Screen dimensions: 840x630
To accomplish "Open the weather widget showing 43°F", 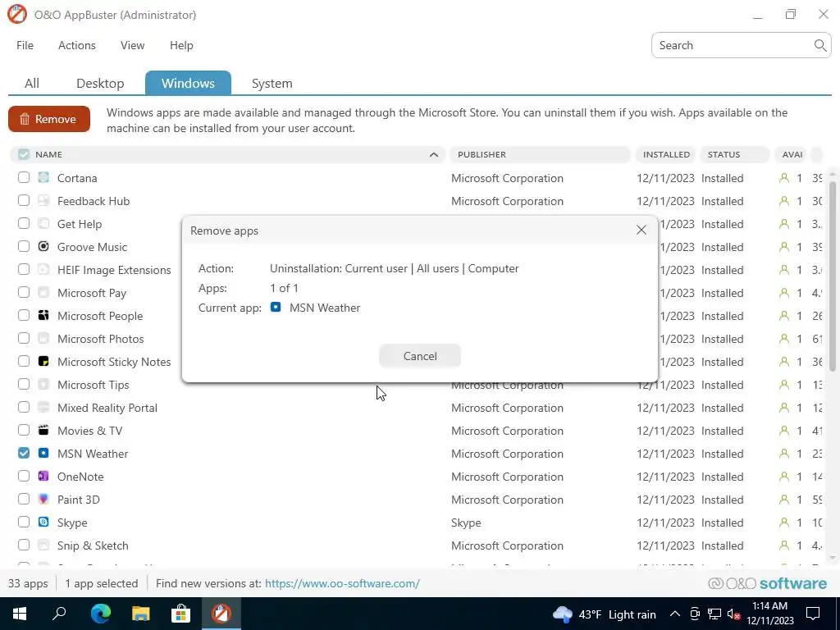I will (604, 614).
